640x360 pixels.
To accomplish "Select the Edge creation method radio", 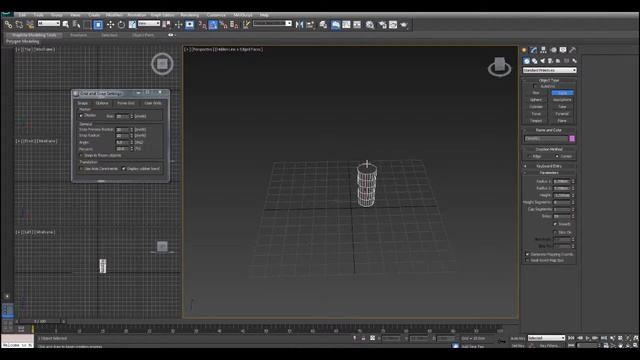I will pyautogui.click(x=529, y=156).
